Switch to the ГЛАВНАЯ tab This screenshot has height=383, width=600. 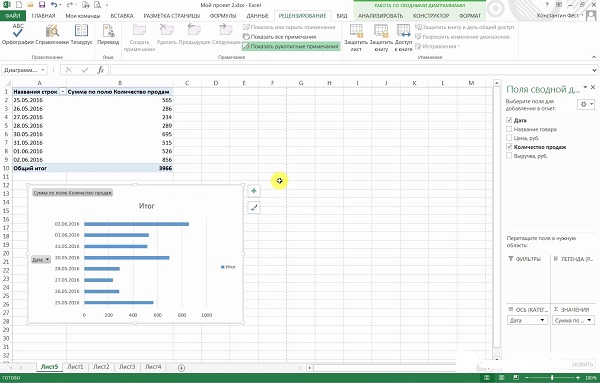(43, 16)
